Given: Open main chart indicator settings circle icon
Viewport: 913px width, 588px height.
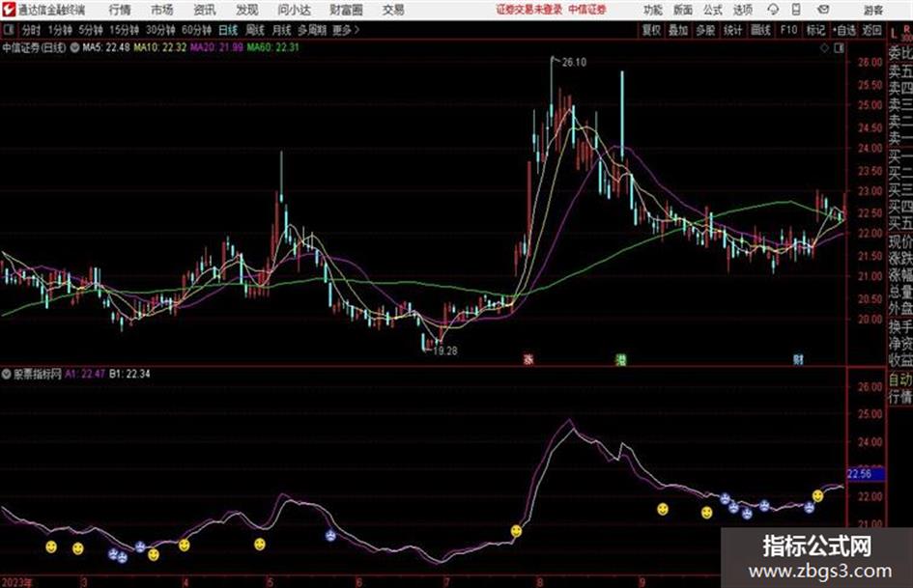Looking at the screenshot, I should tap(74, 47).
